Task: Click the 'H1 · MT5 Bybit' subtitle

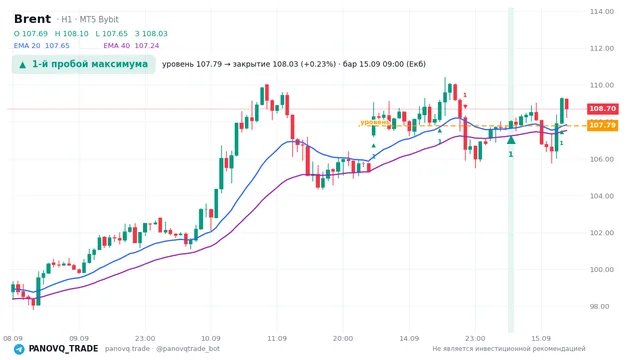Action: (90, 20)
